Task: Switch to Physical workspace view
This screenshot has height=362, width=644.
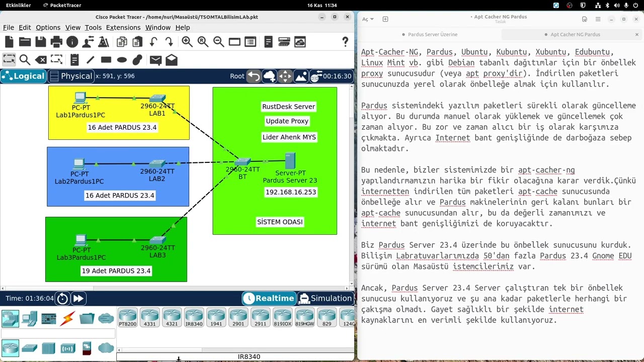Action: (71, 76)
